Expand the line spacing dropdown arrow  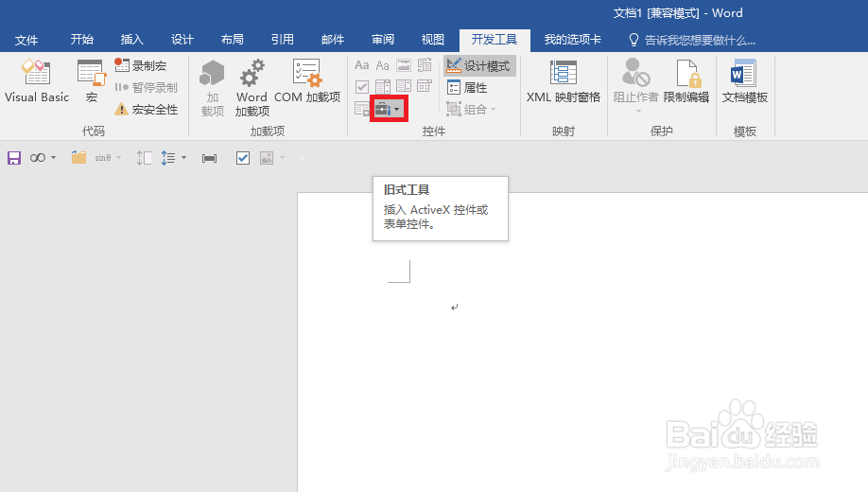(x=183, y=158)
